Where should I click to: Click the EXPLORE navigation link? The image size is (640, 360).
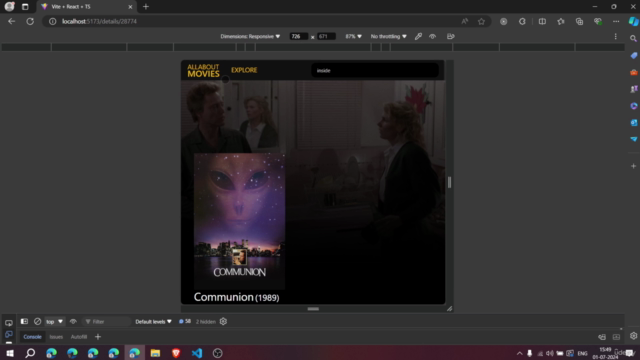(x=244, y=70)
